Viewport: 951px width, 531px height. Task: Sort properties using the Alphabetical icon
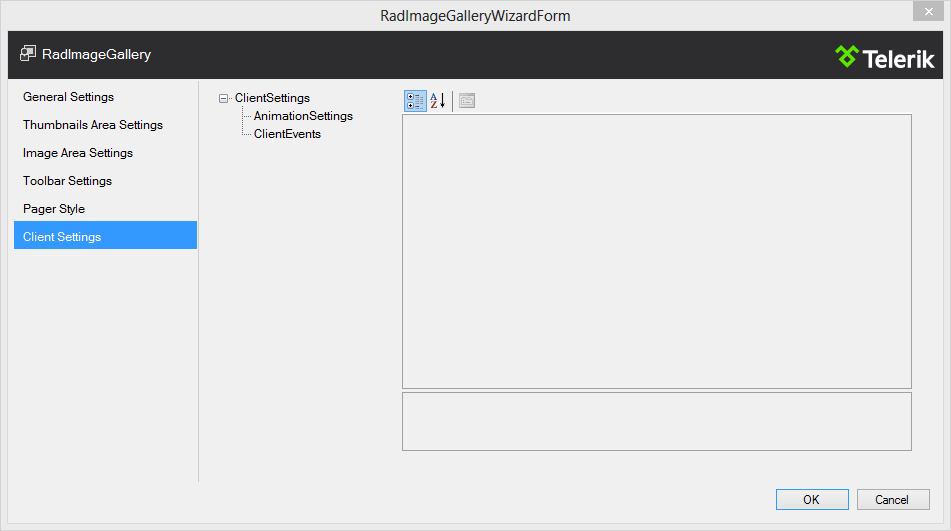coord(438,101)
